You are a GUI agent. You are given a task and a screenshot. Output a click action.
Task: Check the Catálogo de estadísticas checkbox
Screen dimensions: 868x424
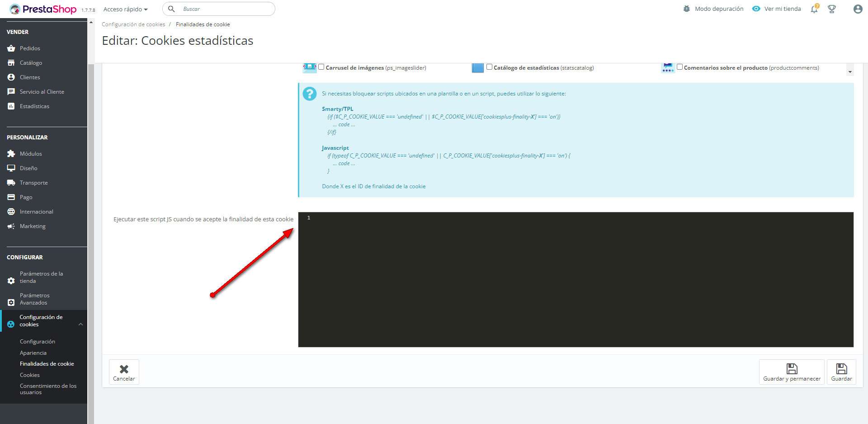pyautogui.click(x=489, y=67)
